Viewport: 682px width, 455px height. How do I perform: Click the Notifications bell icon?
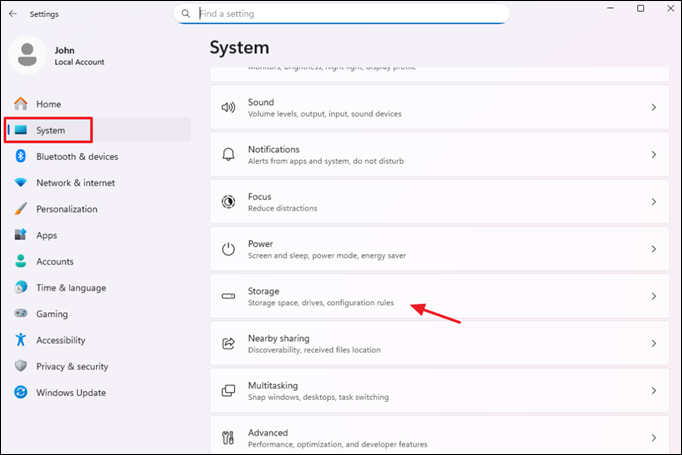click(x=228, y=154)
